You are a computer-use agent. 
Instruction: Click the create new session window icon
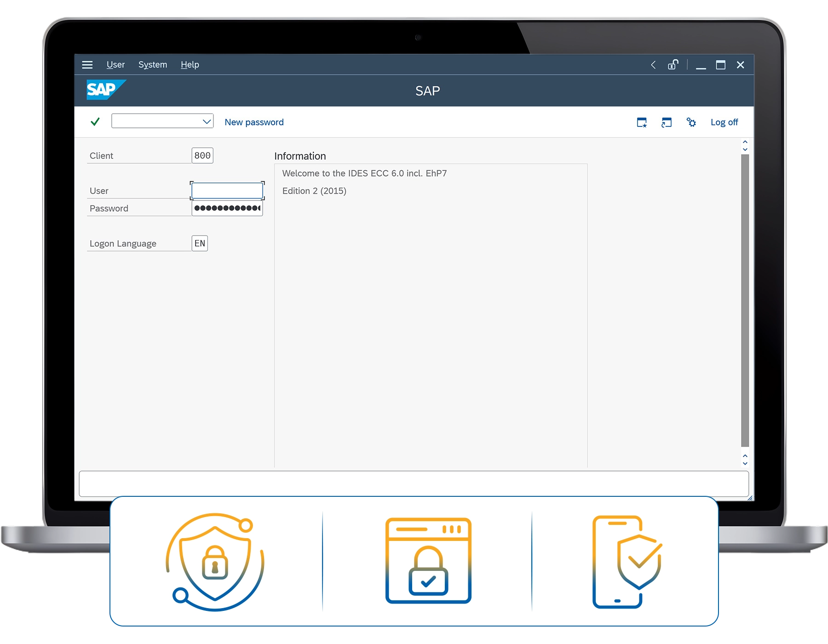pos(642,122)
